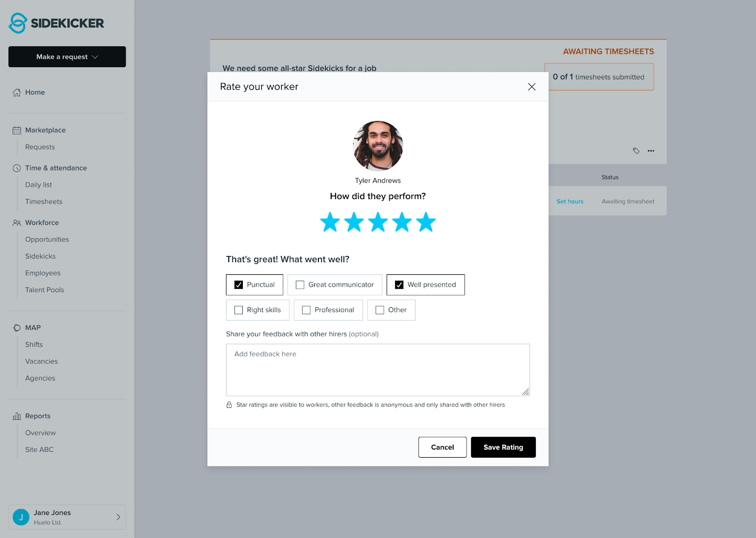Click the lock icon beside privacy note
756x538 pixels.
coord(229,405)
